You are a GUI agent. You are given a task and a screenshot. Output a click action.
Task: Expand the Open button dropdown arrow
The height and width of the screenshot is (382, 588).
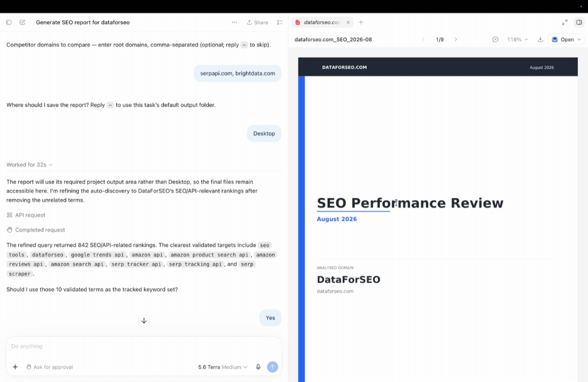click(579, 39)
